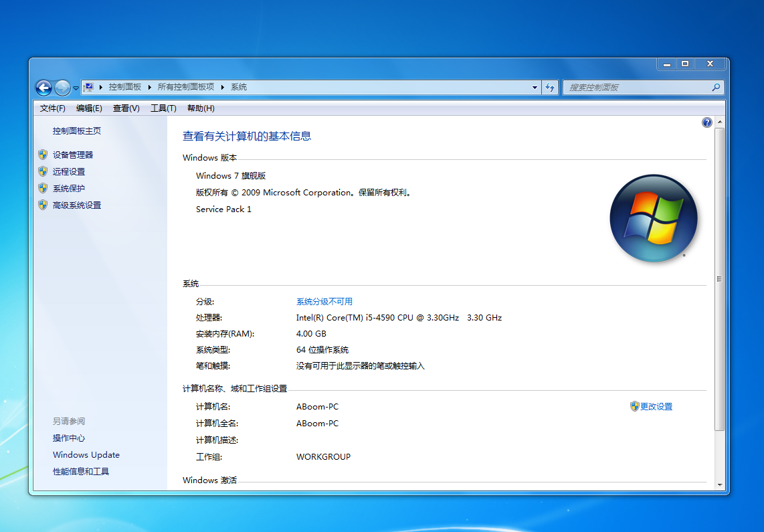
Task: Click the processor value Intel(R) Core(TM) i5-4590
Action: click(x=399, y=318)
